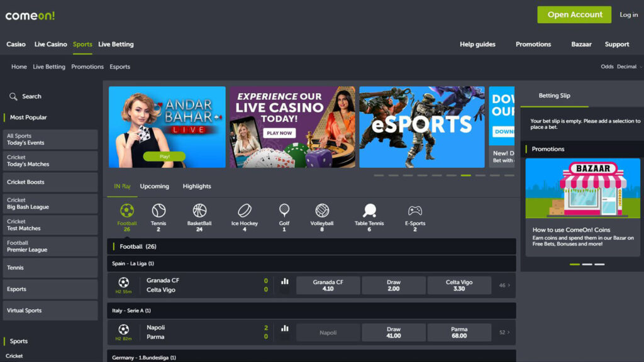Select the first banner carousel indicator
This screenshot has width=644, height=362.
tap(379, 175)
